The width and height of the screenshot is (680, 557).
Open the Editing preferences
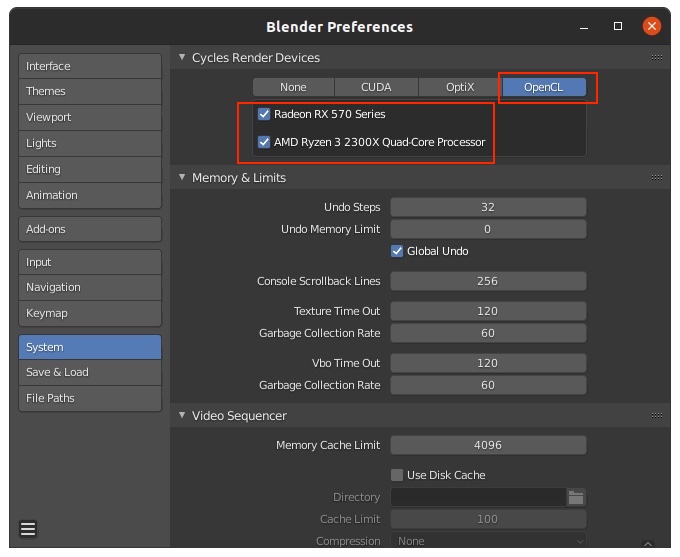[x=90, y=170]
